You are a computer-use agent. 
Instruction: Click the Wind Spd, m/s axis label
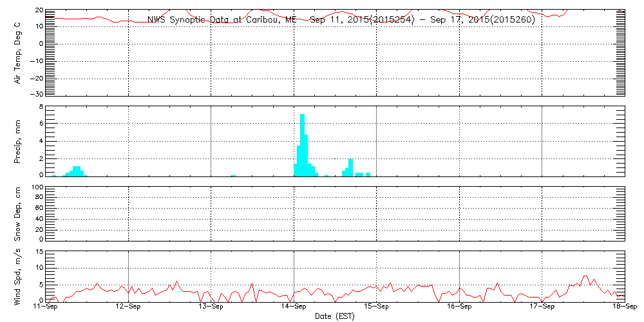(17, 278)
